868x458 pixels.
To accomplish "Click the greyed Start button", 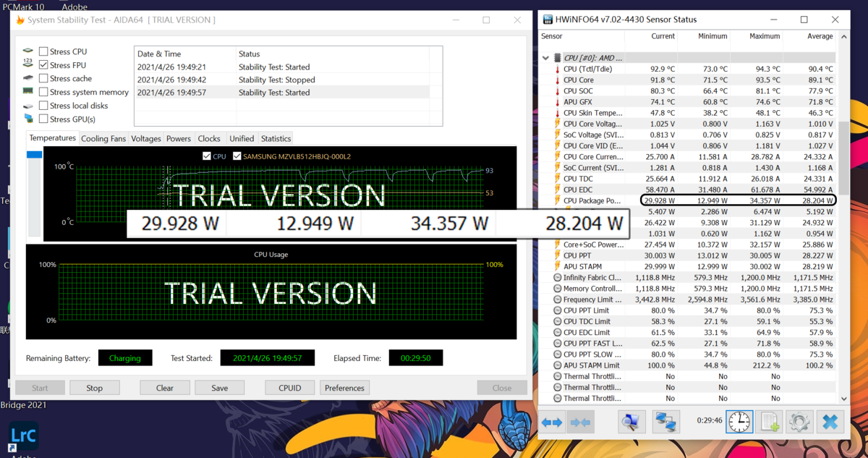I will pos(41,388).
